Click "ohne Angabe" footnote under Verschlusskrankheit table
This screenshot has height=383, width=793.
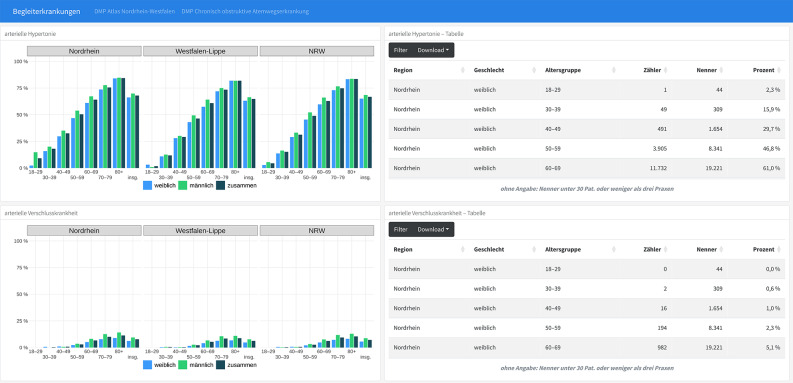pyautogui.click(x=587, y=368)
